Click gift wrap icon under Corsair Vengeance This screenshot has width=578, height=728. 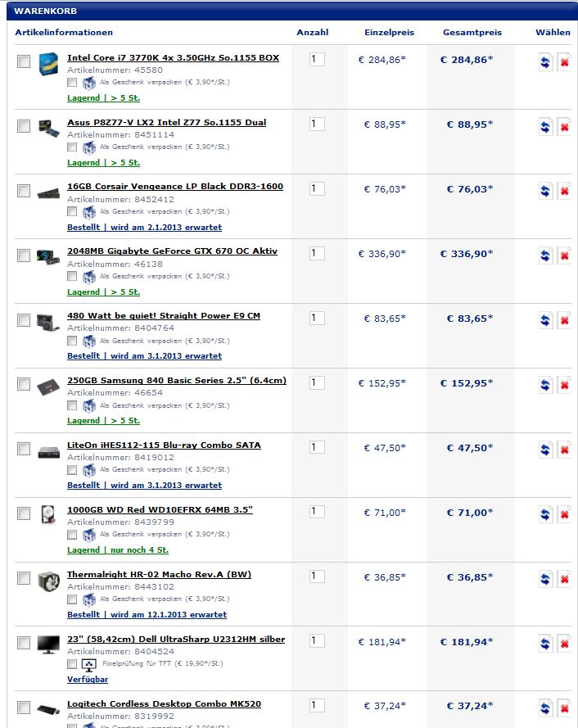point(89,212)
